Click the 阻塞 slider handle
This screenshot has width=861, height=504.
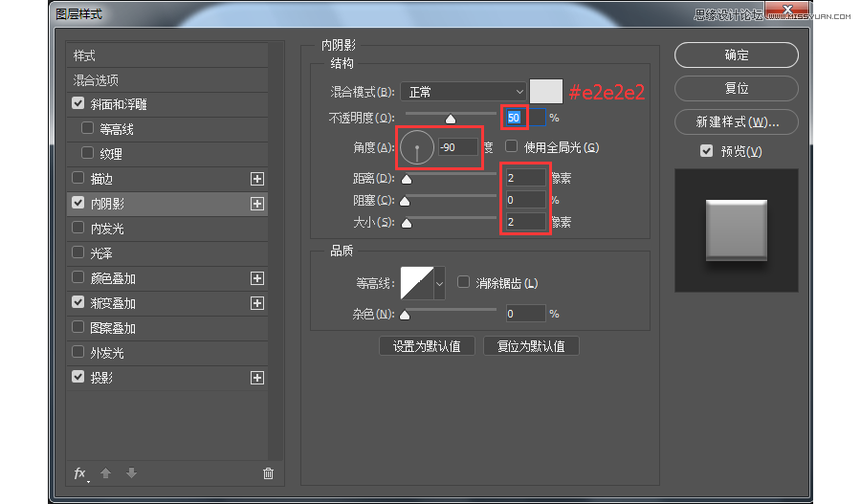point(405,201)
